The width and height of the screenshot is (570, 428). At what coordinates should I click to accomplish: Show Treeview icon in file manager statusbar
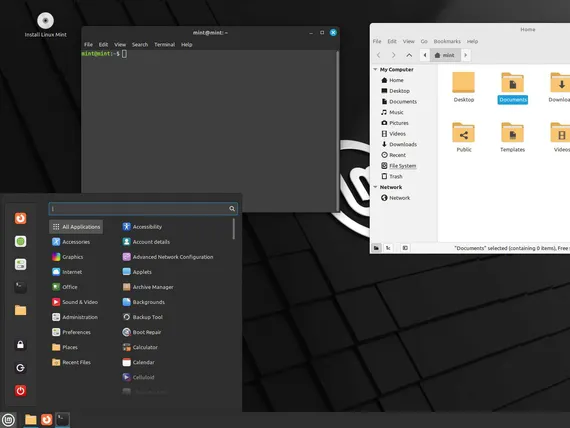(x=388, y=248)
